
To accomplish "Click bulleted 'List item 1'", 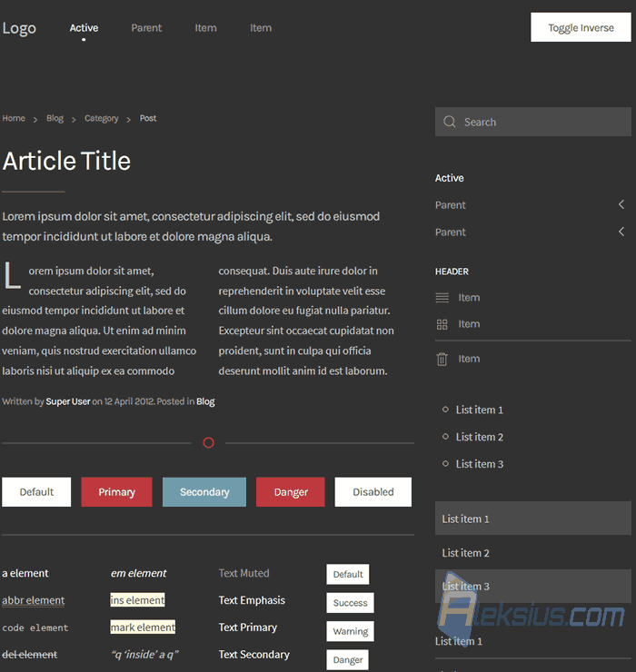I will [x=480, y=410].
